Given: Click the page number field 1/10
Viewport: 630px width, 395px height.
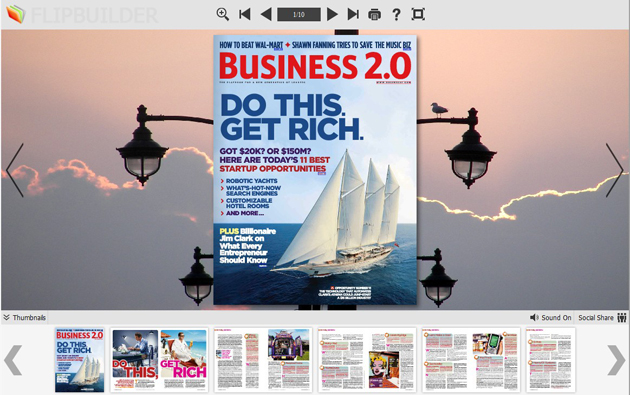Looking at the screenshot, I should 299,14.
